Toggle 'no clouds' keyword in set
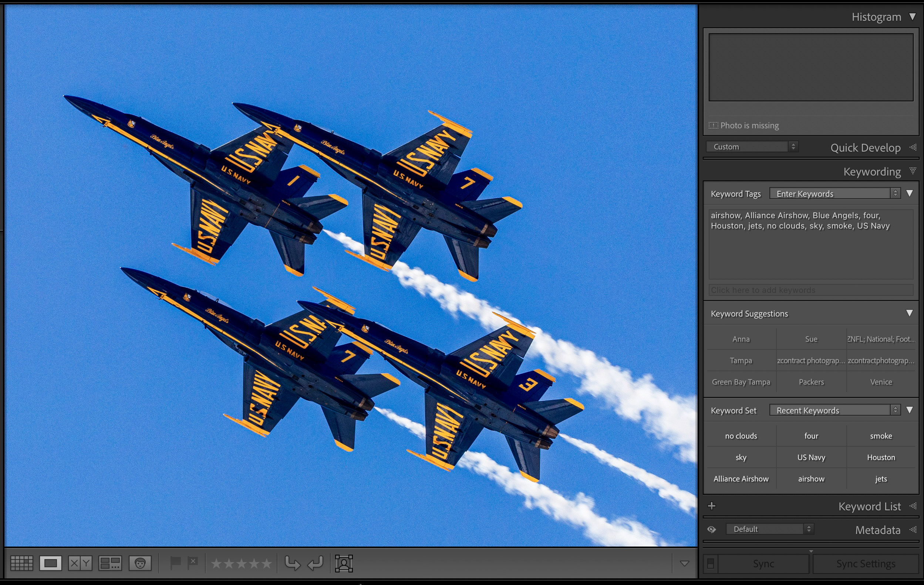Viewport: 924px width, 585px height. point(741,436)
